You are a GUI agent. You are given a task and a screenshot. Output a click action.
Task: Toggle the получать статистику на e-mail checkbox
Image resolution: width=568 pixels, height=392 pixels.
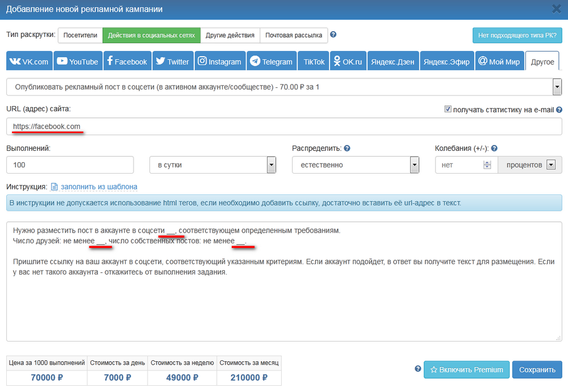tap(448, 109)
